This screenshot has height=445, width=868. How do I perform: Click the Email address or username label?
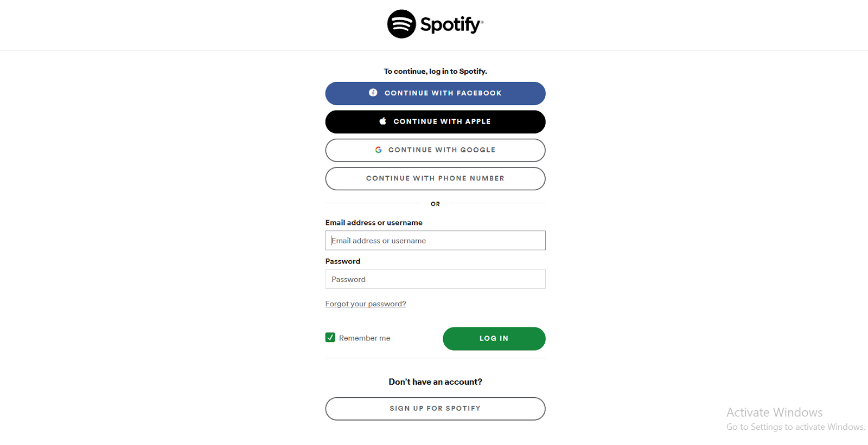[x=373, y=222]
